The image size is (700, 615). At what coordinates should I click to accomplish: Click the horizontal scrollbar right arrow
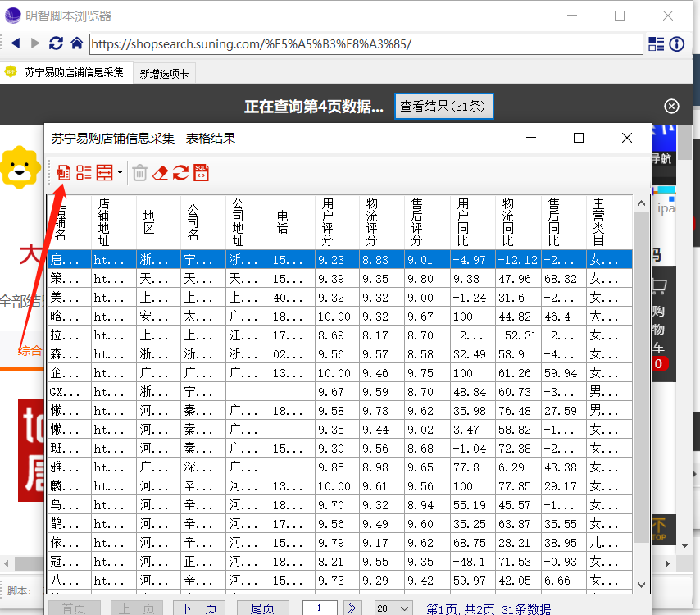(x=667, y=563)
